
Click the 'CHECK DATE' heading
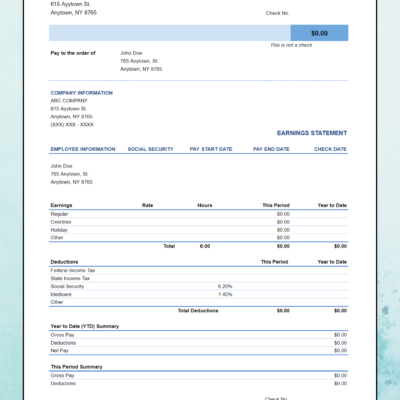330,149
